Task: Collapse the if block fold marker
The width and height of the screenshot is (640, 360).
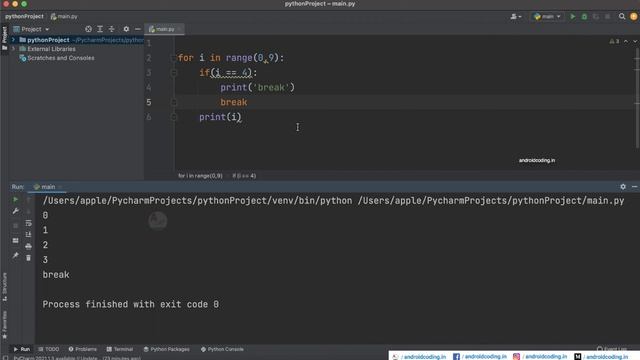Action: click(x=173, y=73)
